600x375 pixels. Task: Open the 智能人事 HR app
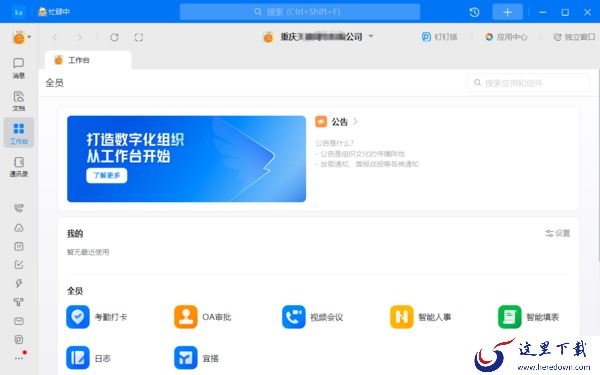point(421,317)
